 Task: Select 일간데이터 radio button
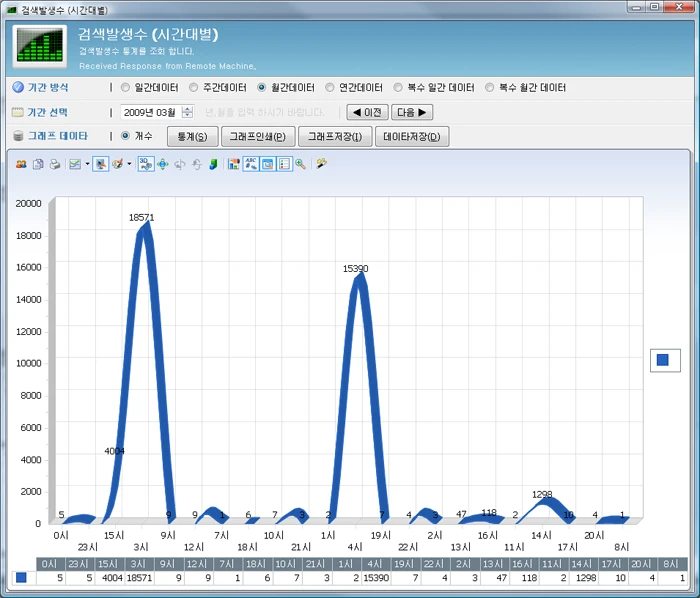(x=125, y=87)
